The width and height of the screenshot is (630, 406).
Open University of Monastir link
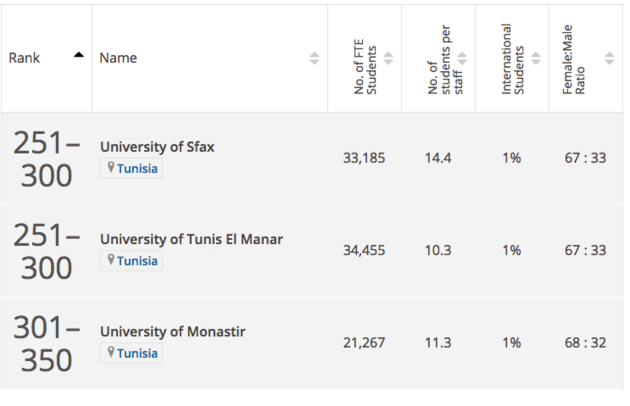173,332
